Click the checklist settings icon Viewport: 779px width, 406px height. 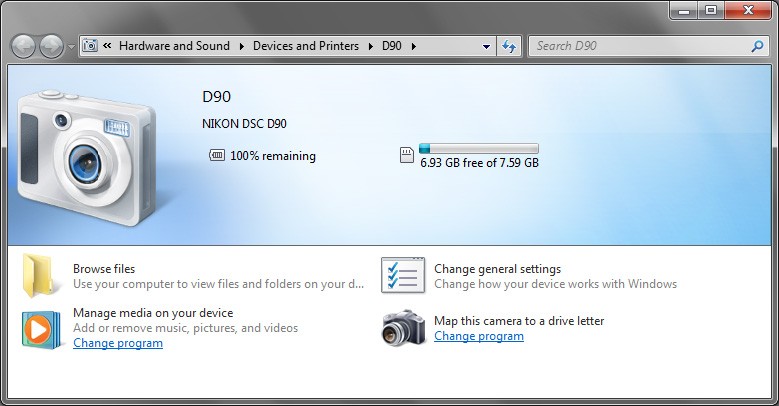click(403, 275)
